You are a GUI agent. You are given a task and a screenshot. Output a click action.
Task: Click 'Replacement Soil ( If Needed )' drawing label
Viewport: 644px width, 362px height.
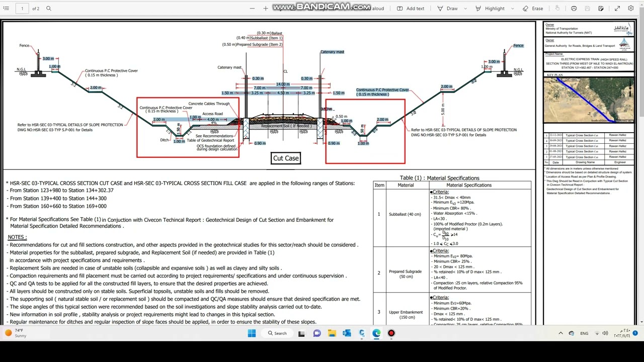point(286,126)
